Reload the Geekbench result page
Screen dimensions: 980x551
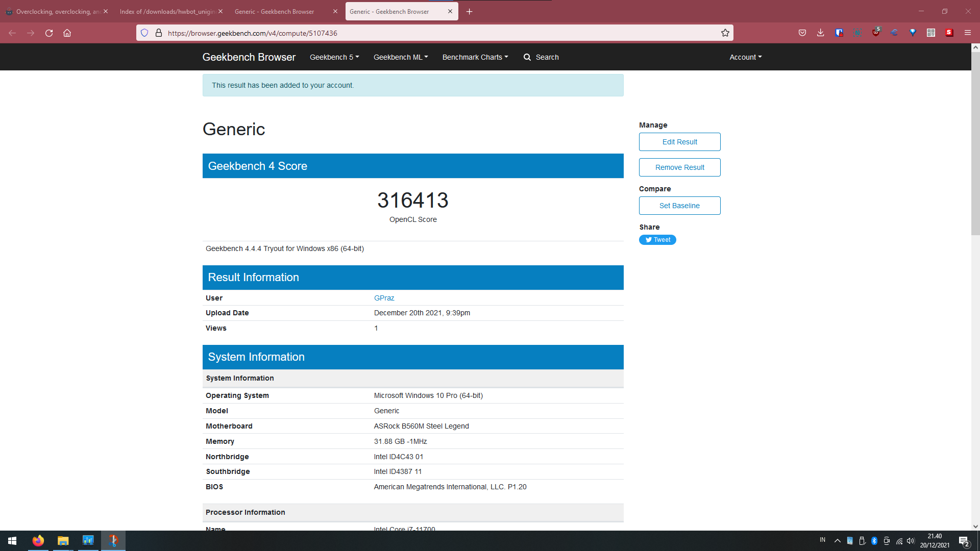[49, 33]
